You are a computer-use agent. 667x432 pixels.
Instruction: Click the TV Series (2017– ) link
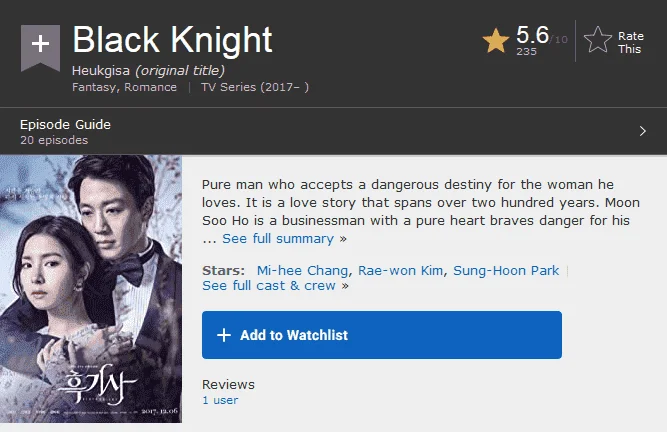[255, 87]
